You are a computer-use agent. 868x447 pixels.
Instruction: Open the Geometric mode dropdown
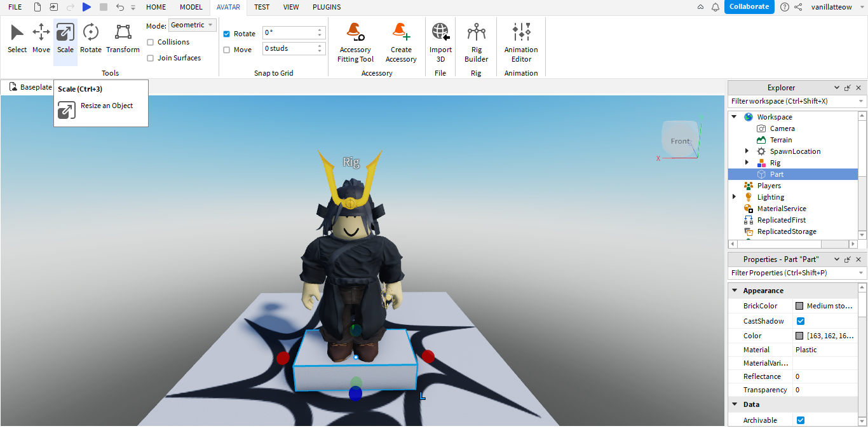click(x=193, y=25)
